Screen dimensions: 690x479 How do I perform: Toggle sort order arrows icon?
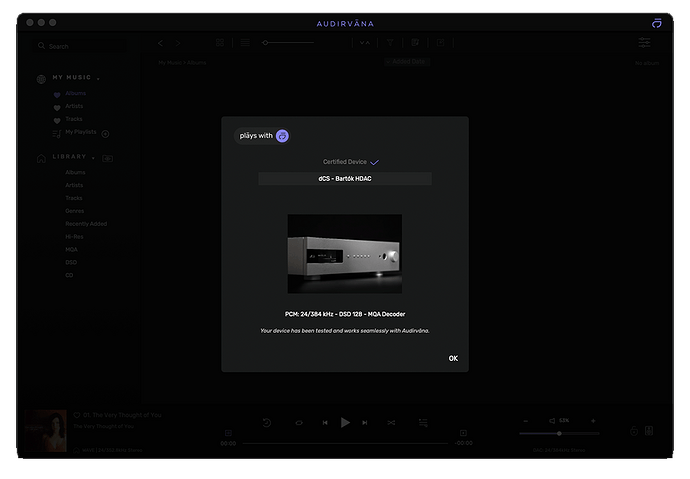pyautogui.click(x=365, y=43)
